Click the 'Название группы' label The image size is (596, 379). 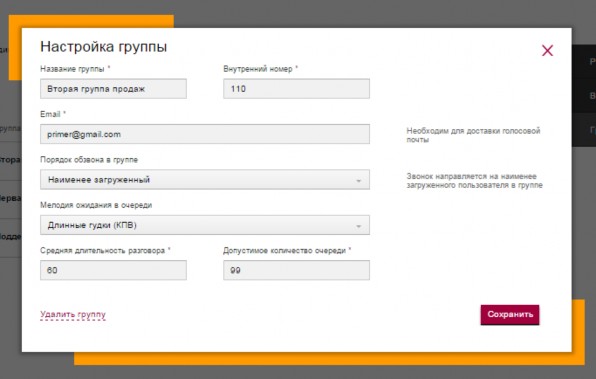(x=75, y=69)
